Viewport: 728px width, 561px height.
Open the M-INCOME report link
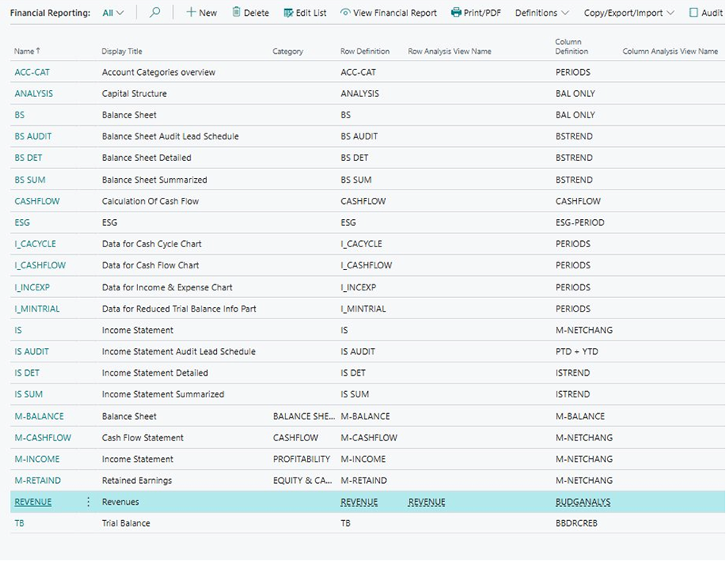[x=37, y=459]
